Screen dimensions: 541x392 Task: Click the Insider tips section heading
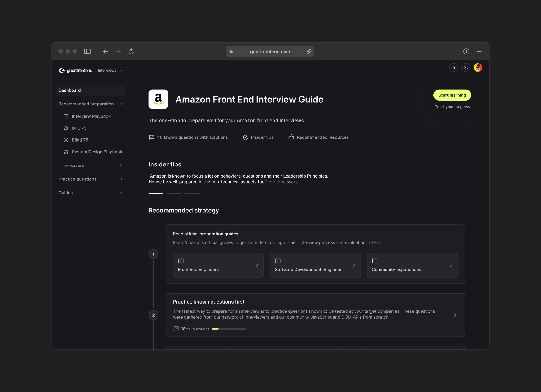click(165, 164)
